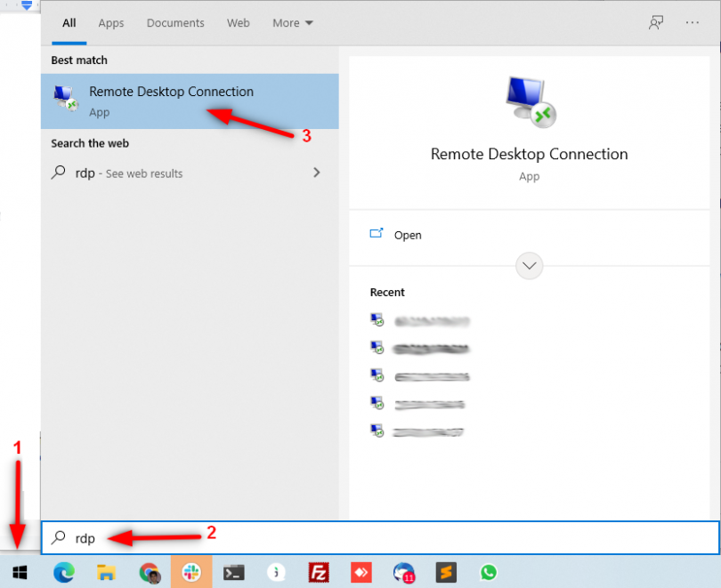The image size is (721, 588).
Task: Click Open for Remote Desktop Connection
Action: pyautogui.click(x=408, y=235)
